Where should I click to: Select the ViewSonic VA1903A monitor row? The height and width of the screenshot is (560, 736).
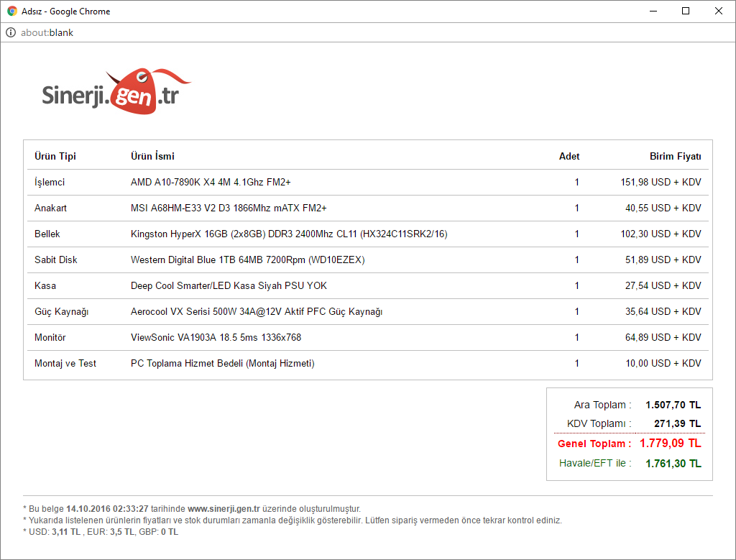(216, 337)
